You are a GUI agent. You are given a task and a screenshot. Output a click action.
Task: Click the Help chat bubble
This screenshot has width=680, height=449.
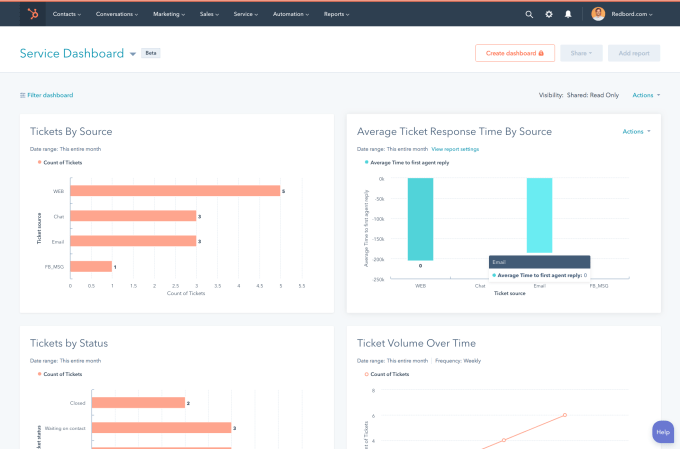(x=662, y=431)
